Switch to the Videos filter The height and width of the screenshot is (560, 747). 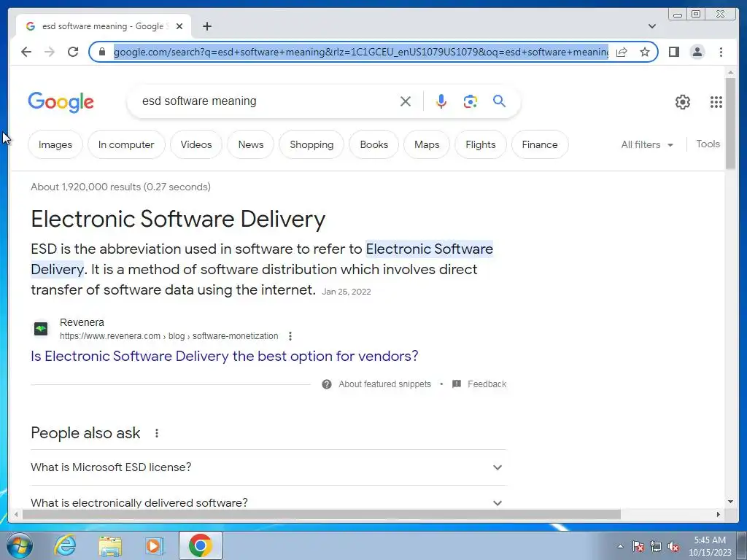pos(196,144)
